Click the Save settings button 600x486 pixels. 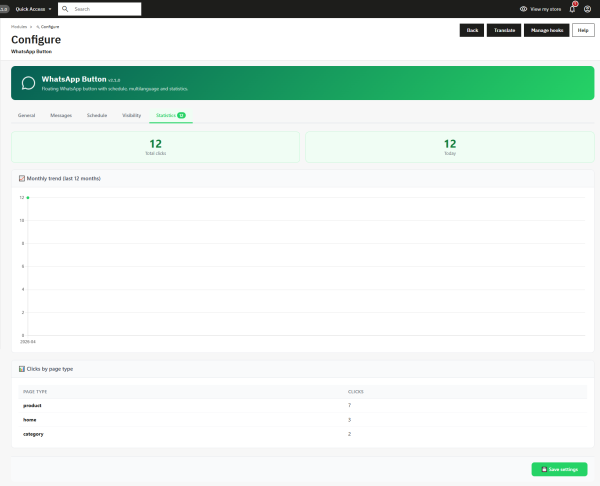(x=559, y=469)
